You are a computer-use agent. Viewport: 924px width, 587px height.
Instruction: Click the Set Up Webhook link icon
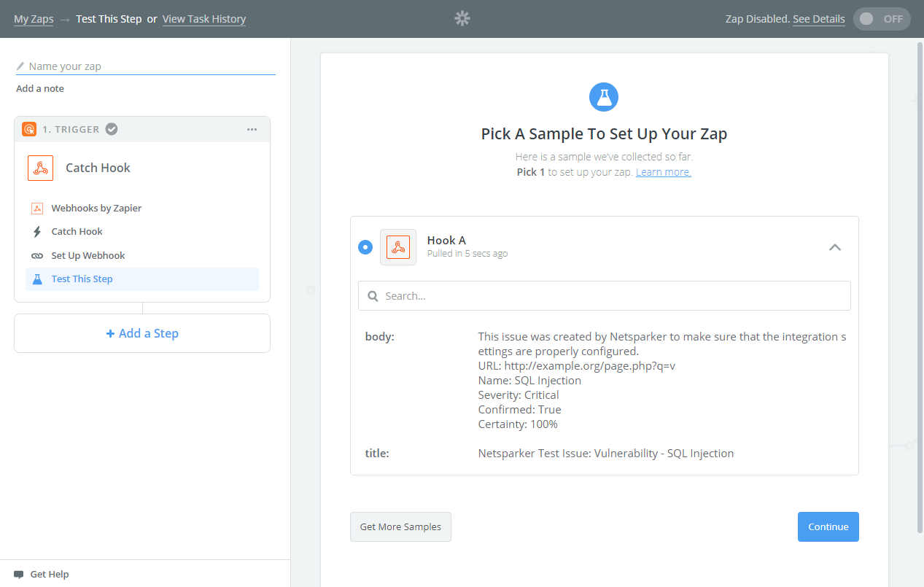click(x=37, y=255)
